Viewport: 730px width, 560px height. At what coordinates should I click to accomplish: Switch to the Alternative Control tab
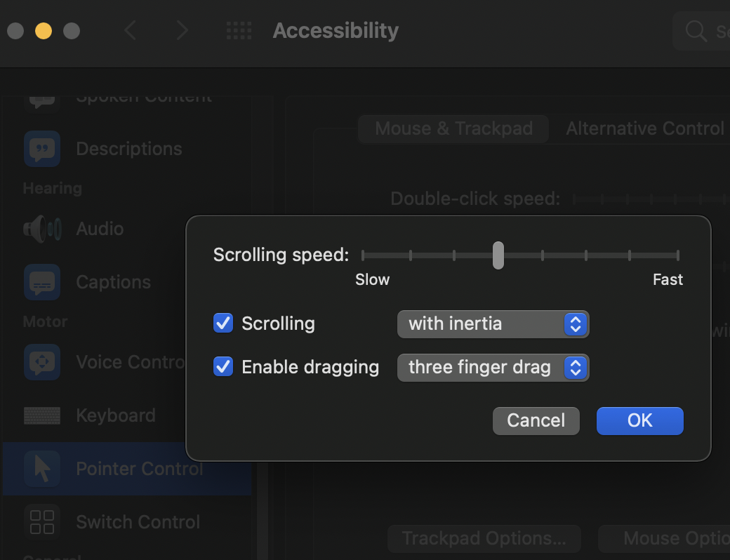645,129
